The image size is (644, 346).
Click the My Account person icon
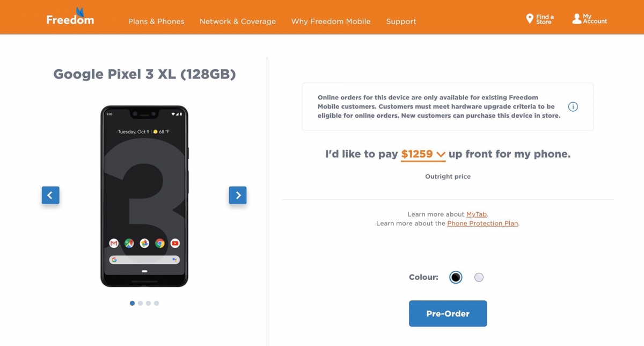(576, 17)
